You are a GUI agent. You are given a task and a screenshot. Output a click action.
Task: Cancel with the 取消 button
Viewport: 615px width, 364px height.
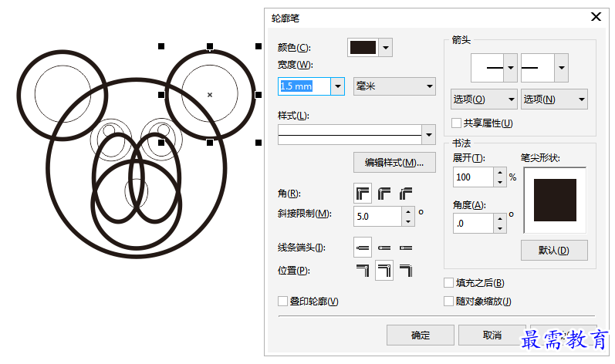(x=492, y=335)
